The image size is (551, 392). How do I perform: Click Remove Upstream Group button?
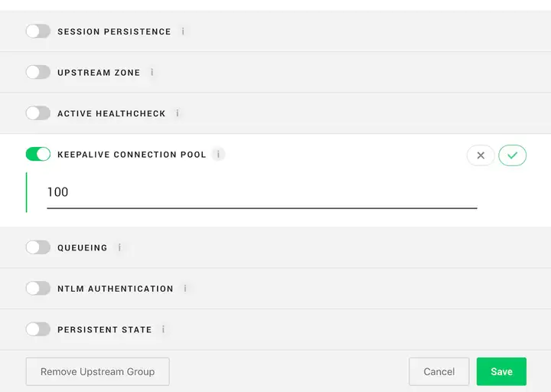coord(97,371)
